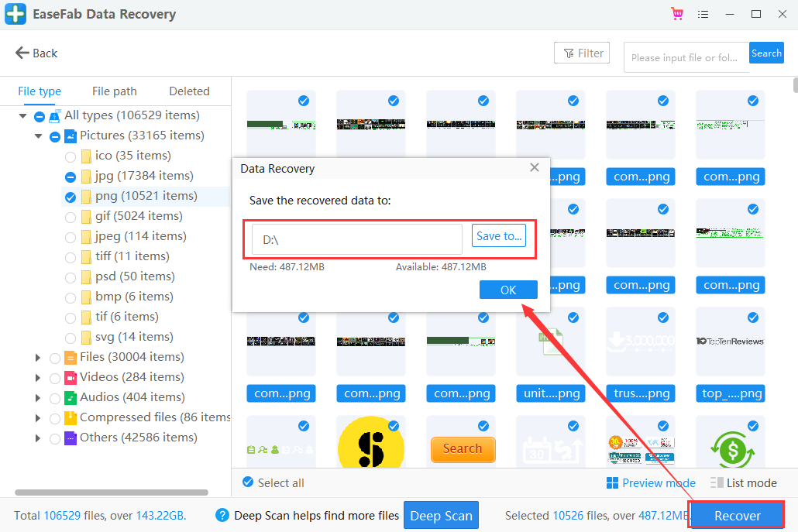The width and height of the screenshot is (798, 532).
Task: Uncheck the png (10521 items) checkbox
Action: tap(71, 197)
